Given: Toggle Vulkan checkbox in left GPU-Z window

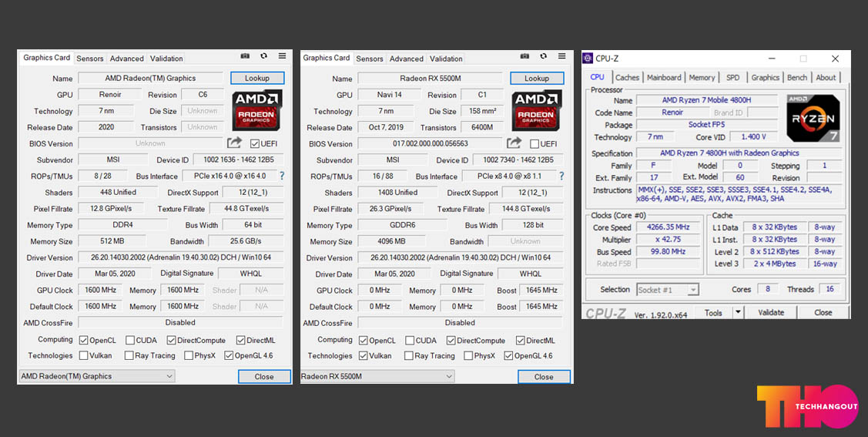Looking at the screenshot, I should tap(83, 355).
